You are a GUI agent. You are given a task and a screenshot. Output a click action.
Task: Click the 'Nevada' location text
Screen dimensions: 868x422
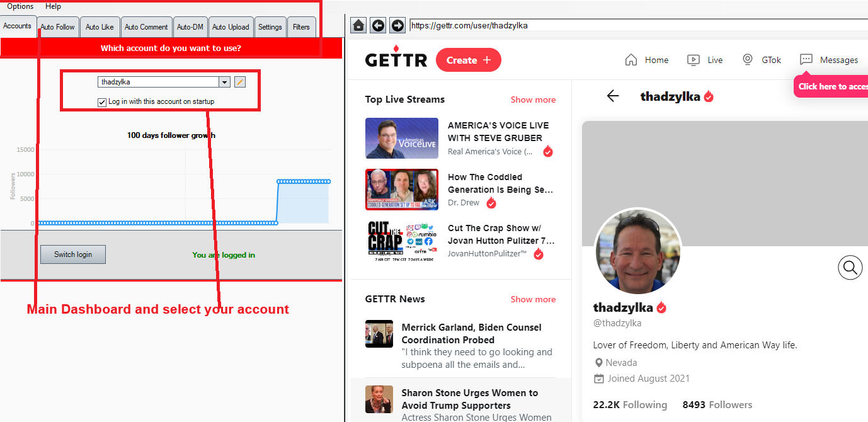[x=621, y=363]
